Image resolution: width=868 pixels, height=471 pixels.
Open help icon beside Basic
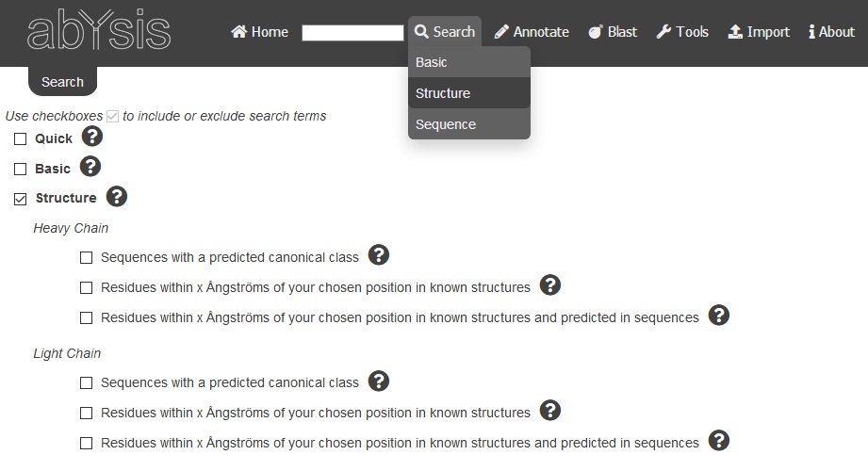(90, 166)
